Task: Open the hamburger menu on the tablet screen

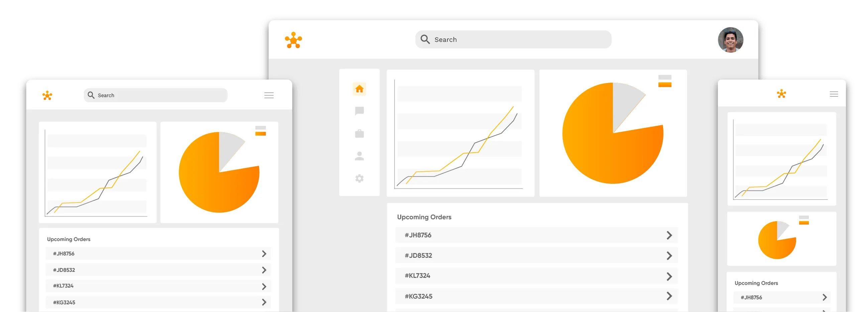Action: 834,94
